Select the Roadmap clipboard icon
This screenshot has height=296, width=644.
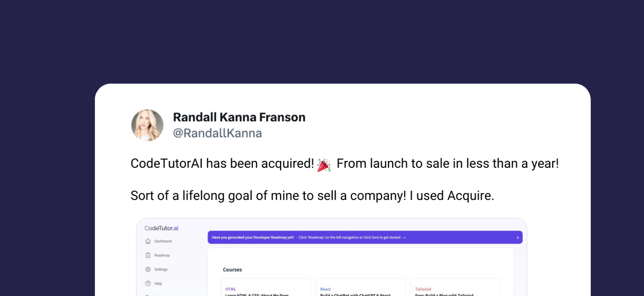tap(148, 255)
